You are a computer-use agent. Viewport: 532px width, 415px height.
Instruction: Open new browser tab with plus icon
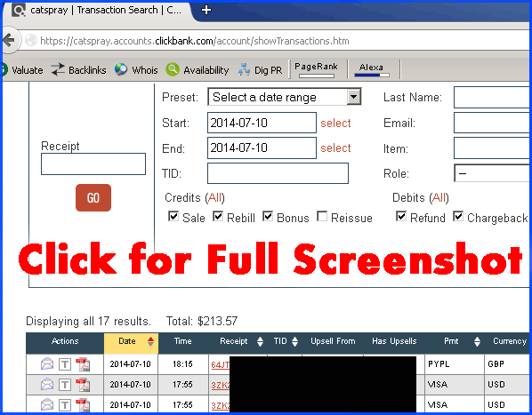(x=206, y=10)
